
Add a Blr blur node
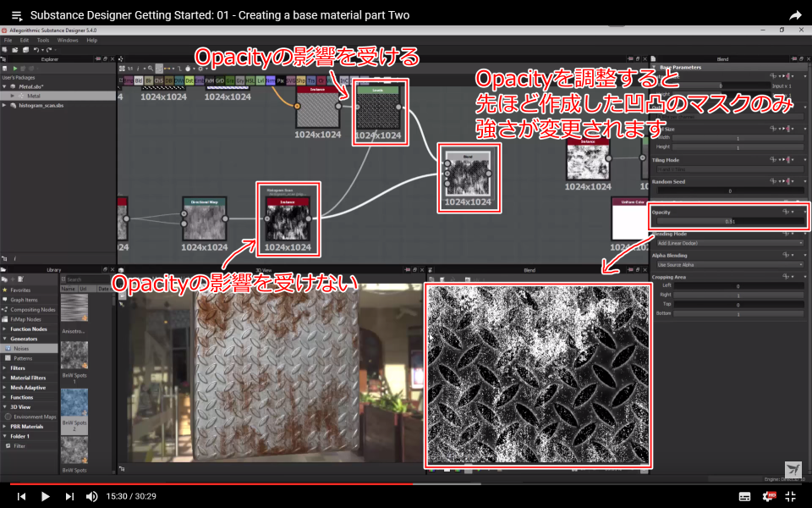(149, 81)
